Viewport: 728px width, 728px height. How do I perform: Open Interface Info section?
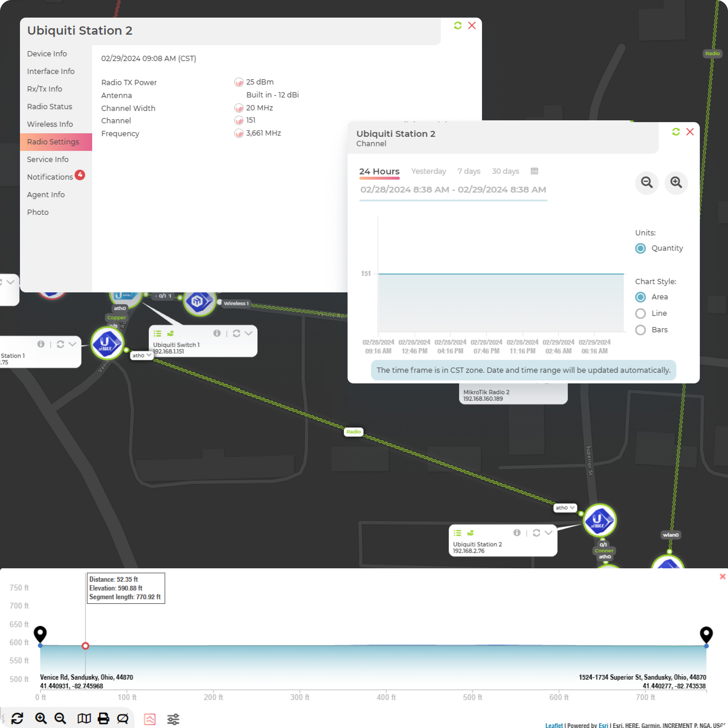[x=51, y=72]
